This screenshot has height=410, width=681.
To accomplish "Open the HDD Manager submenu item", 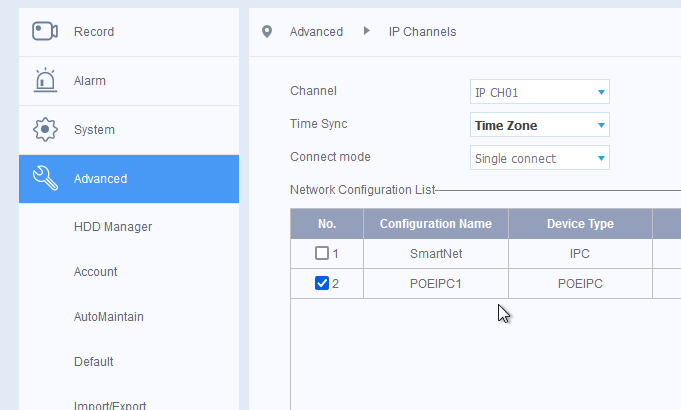I will pyautogui.click(x=113, y=227).
